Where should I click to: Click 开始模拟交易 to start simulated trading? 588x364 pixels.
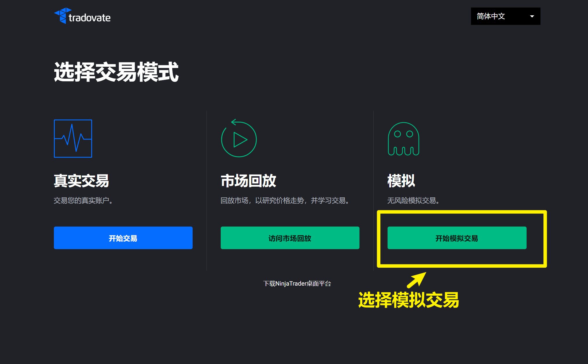(457, 238)
